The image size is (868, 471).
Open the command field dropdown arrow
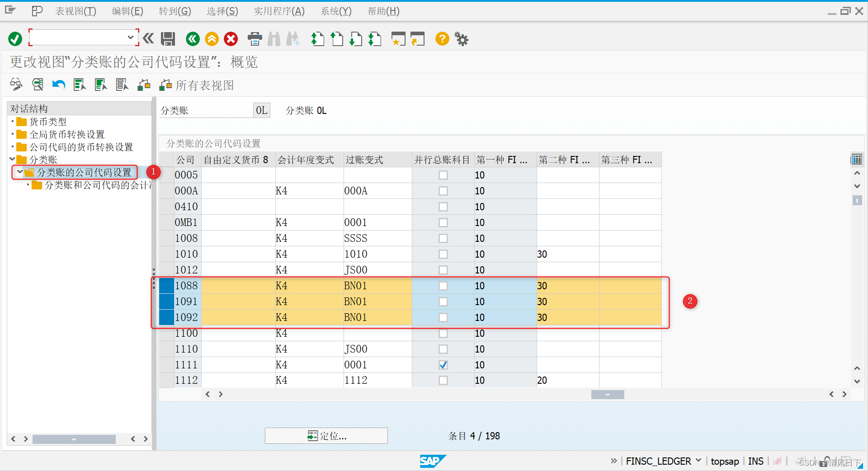pos(131,38)
